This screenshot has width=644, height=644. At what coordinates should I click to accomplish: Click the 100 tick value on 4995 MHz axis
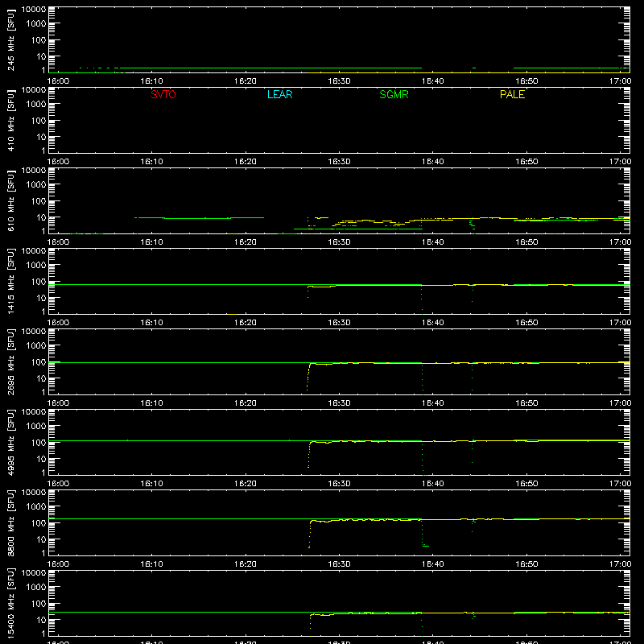pos(39,443)
